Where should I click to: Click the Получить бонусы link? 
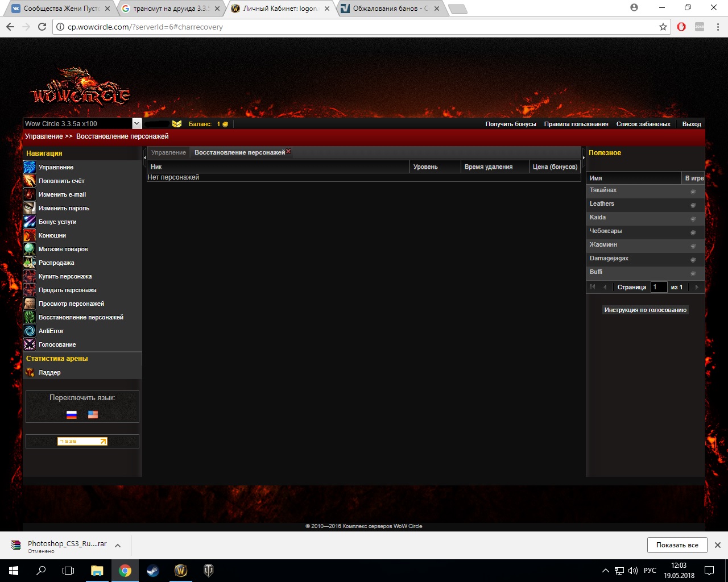pyautogui.click(x=510, y=124)
